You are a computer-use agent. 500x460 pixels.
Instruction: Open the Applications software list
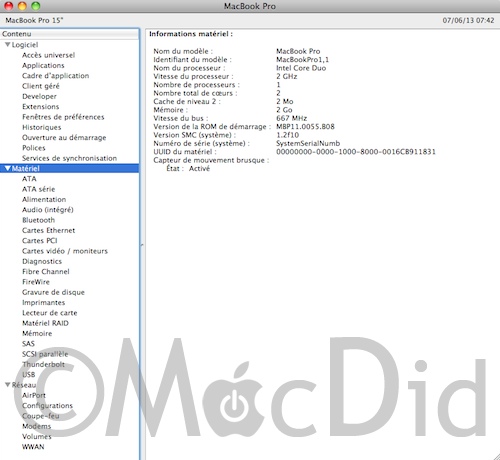[43, 65]
